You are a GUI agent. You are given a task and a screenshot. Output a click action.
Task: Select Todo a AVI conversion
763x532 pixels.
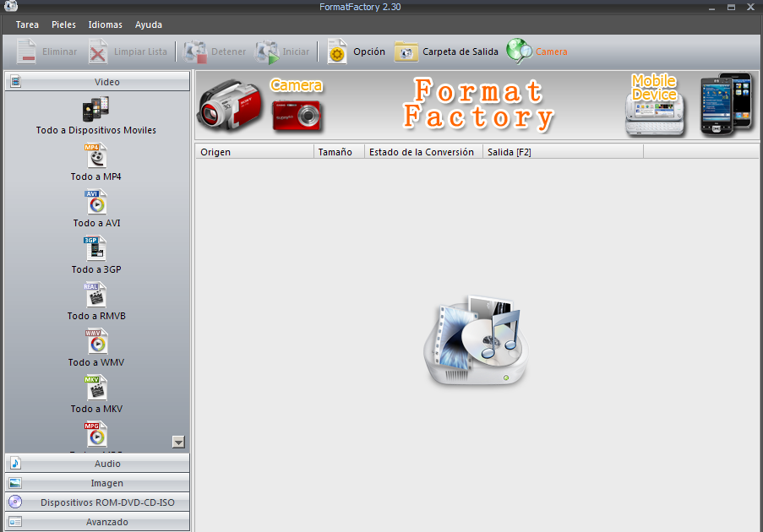(95, 207)
